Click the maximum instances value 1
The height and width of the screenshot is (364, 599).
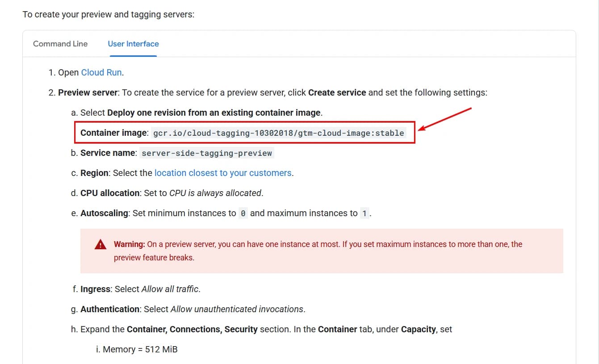[364, 213]
